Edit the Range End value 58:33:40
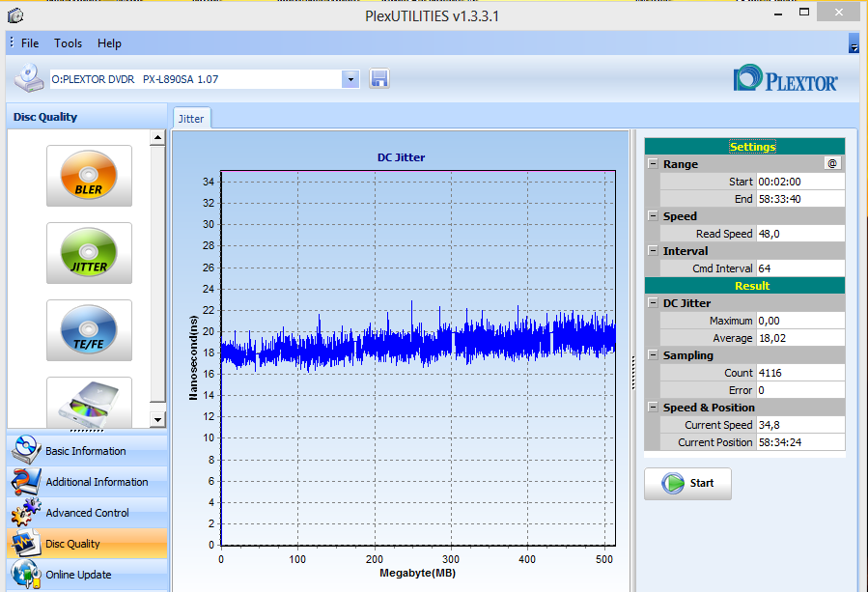 coord(800,199)
